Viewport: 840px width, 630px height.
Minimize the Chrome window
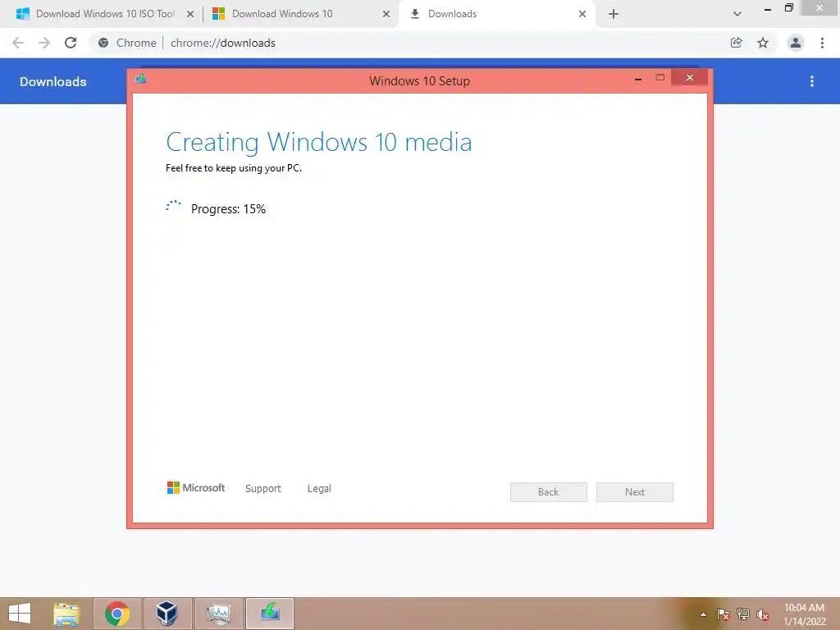768,9
